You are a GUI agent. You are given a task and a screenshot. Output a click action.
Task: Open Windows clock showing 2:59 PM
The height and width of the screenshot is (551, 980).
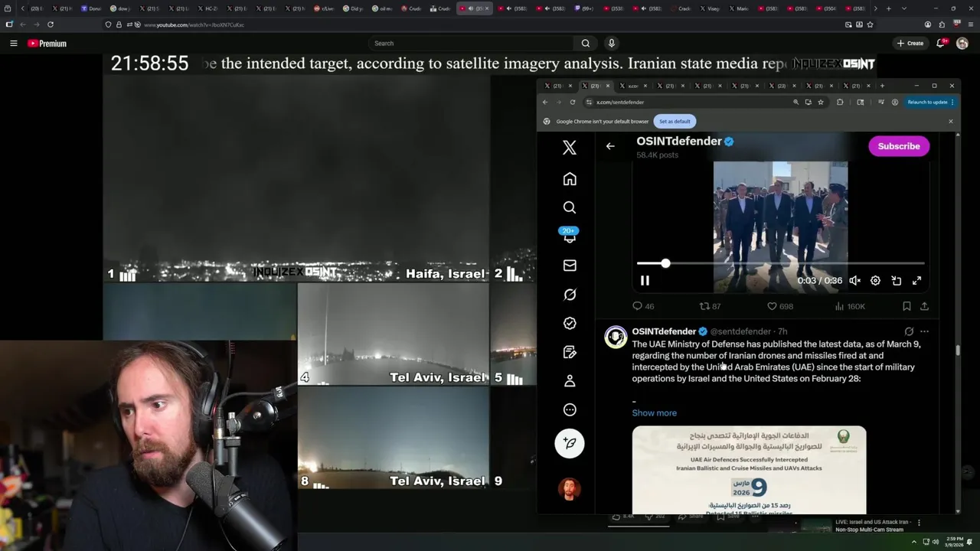[x=953, y=542]
